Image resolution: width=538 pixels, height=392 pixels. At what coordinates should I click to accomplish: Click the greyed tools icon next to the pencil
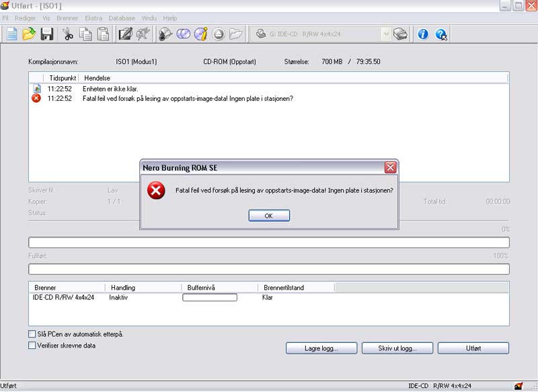(143, 34)
